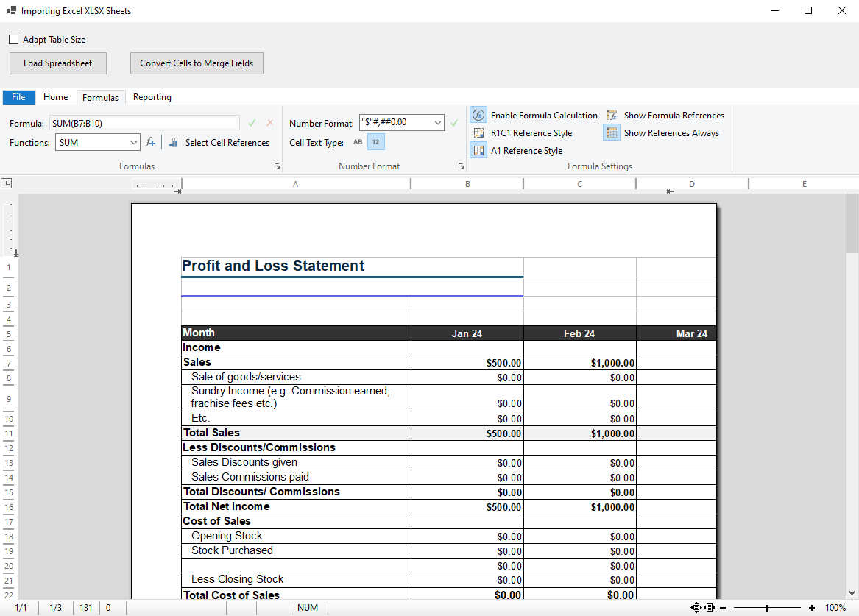Click the Total Sales $500.00 cell
This screenshot has height=616, width=859.
point(467,433)
